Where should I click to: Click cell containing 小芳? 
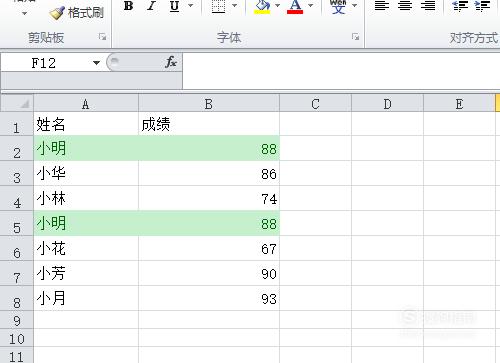coord(86,273)
